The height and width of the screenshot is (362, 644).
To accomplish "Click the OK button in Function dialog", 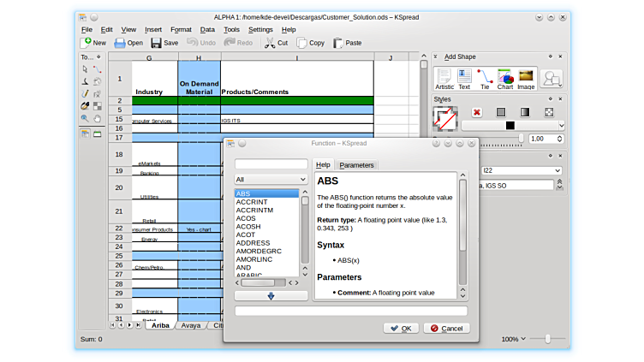I will (x=400, y=328).
